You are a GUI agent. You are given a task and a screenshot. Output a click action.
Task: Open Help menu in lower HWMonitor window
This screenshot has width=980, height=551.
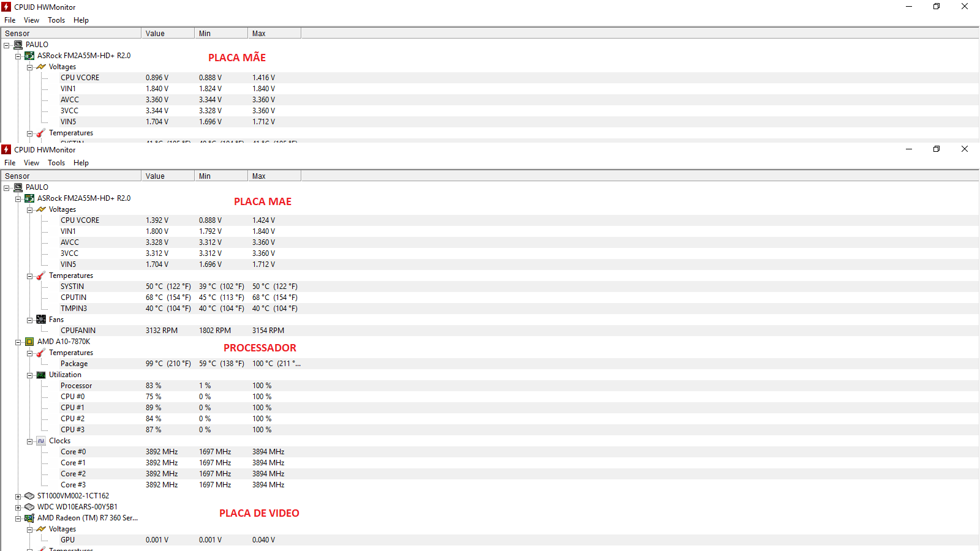81,163
